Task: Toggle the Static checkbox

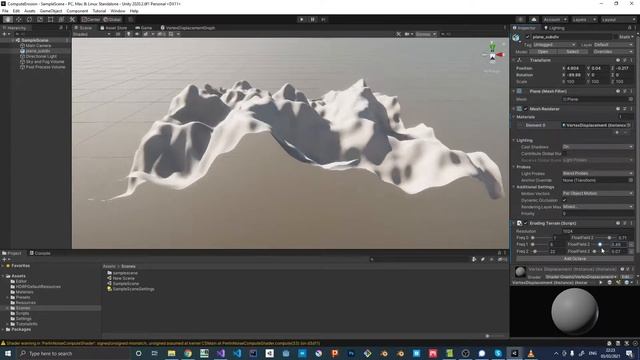Action: [x=616, y=37]
